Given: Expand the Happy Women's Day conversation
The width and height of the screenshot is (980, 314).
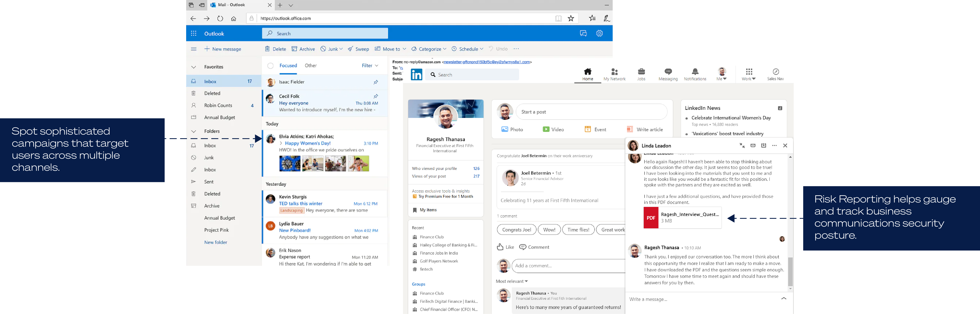Looking at the screenshot, I should coord(281,143).
